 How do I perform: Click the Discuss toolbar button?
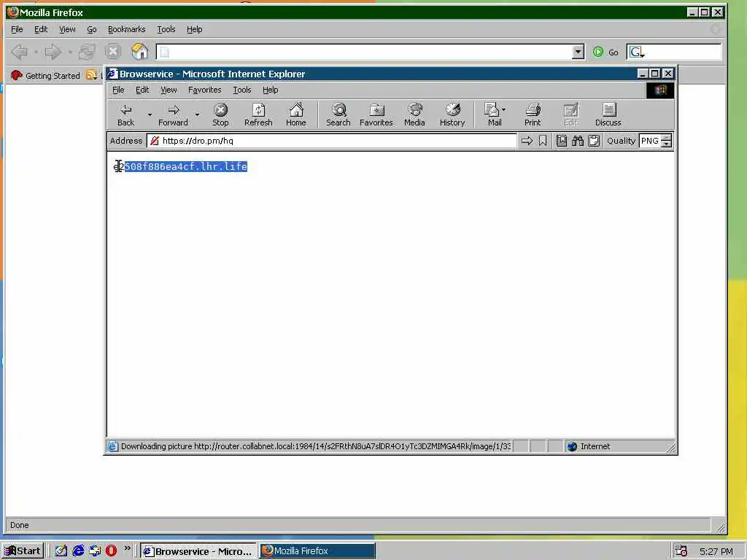pos(608,115)
